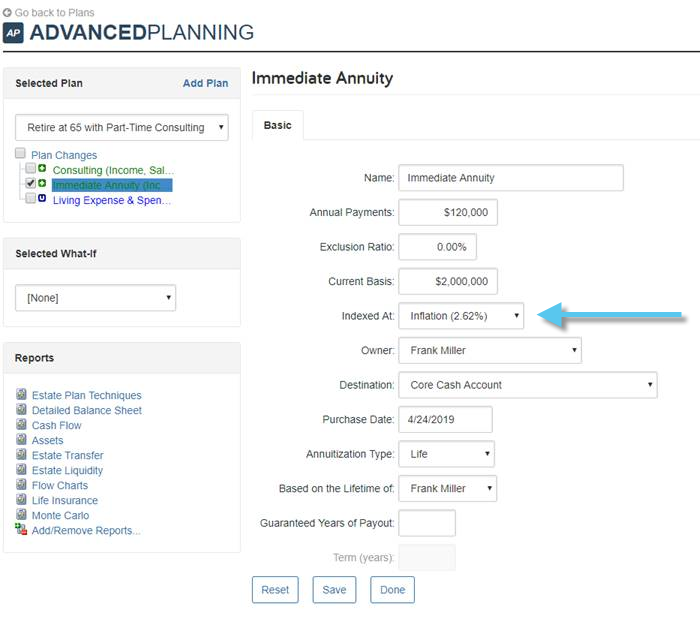Viewport: 700px width, 618px height.
Task: Click the Annual Payments input field
Action: coord(448,213)
